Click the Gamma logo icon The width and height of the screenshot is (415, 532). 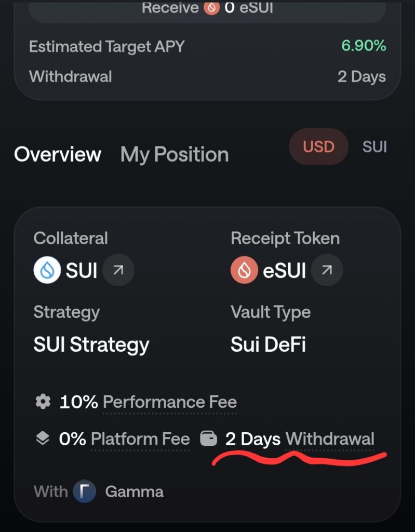(x=85, y=491)
